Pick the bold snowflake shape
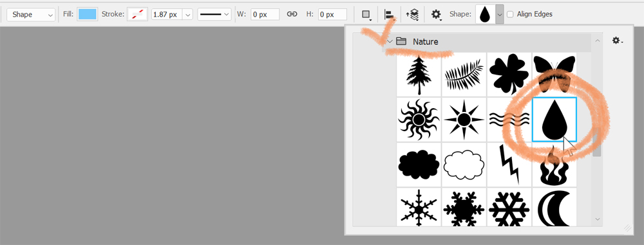Viewport: 644px width, 245px height. click(x=509, y=207)
